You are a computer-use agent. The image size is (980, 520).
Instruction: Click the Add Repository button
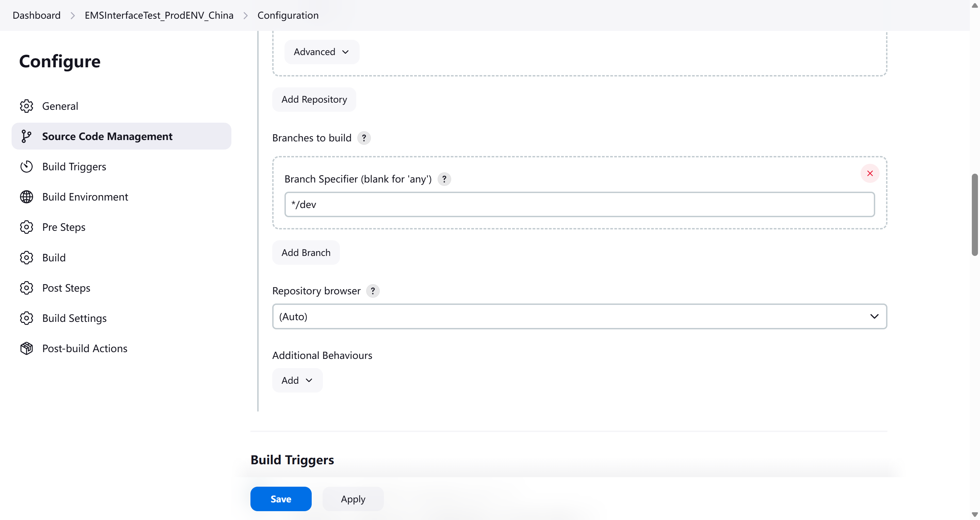pyautogui.click(x=314, y=100)
